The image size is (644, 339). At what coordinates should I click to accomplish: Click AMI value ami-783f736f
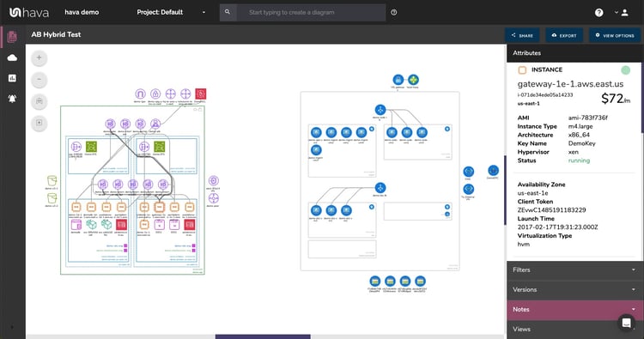pos(587,118)
